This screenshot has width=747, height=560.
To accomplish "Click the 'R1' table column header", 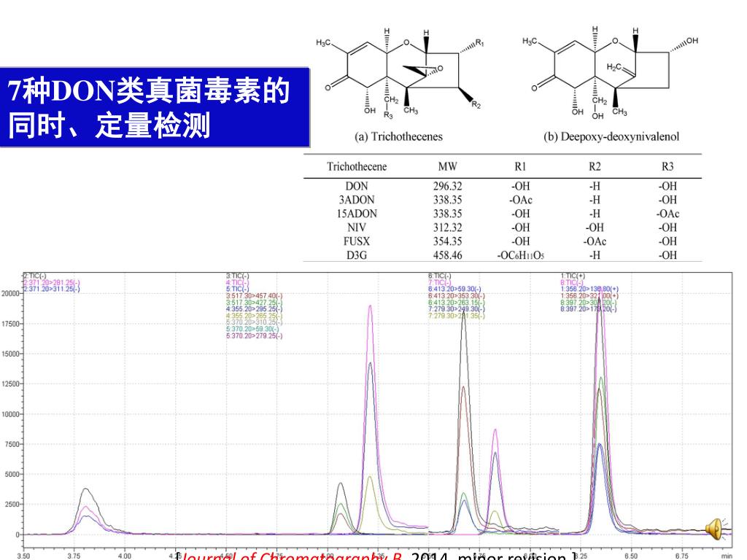I will coord(520,167).
